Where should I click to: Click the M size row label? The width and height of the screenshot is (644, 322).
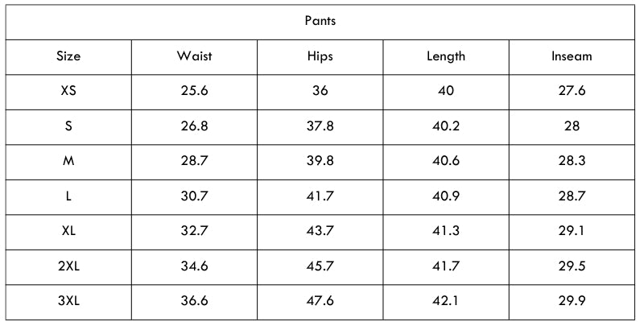click(68, 161)
